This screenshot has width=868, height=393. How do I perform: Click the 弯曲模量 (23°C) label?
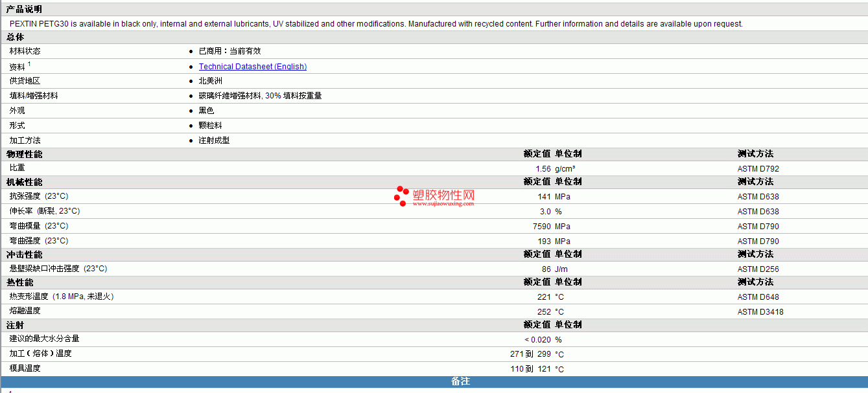[38, 226]
